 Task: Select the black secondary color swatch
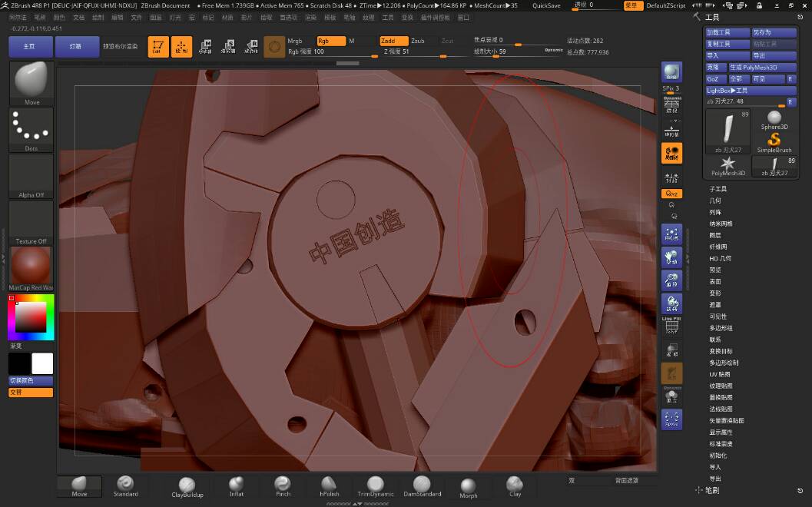(20, 363)
